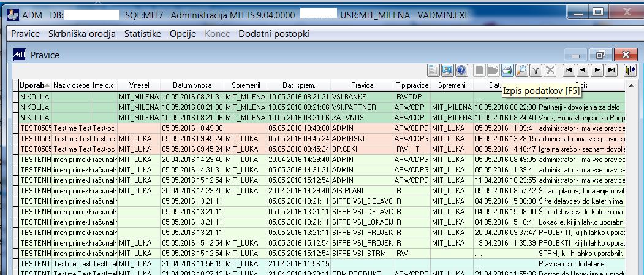644x275 pixels.
Task: Go to the next record
Action: (597, 71)
